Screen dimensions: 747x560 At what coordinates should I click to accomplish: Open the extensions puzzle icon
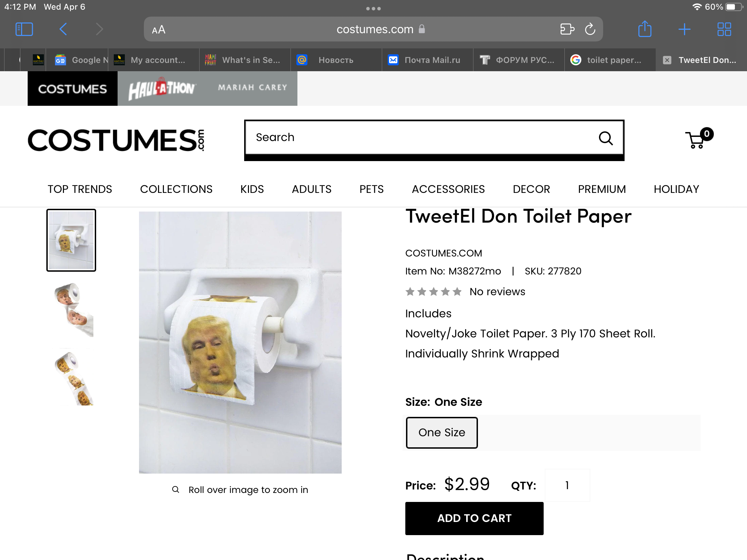point(567,29)
